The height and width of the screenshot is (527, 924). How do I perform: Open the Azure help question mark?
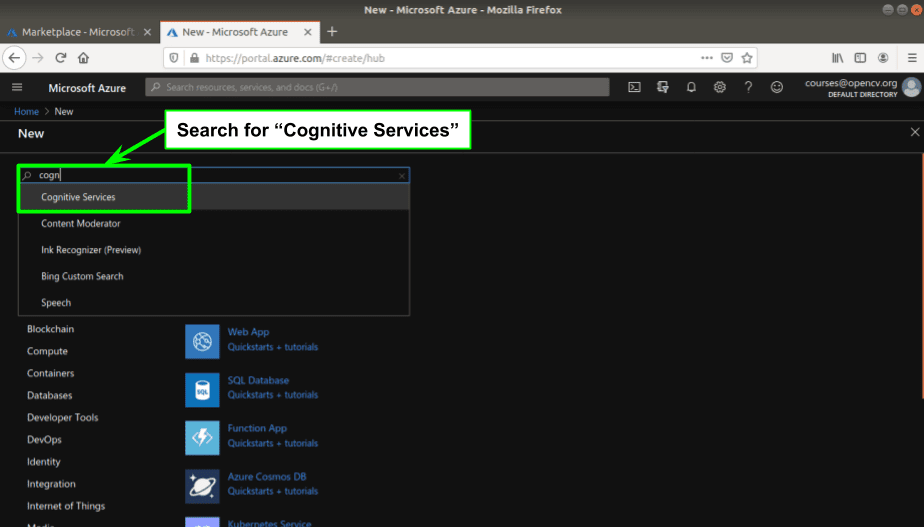(x=748, y=87)
